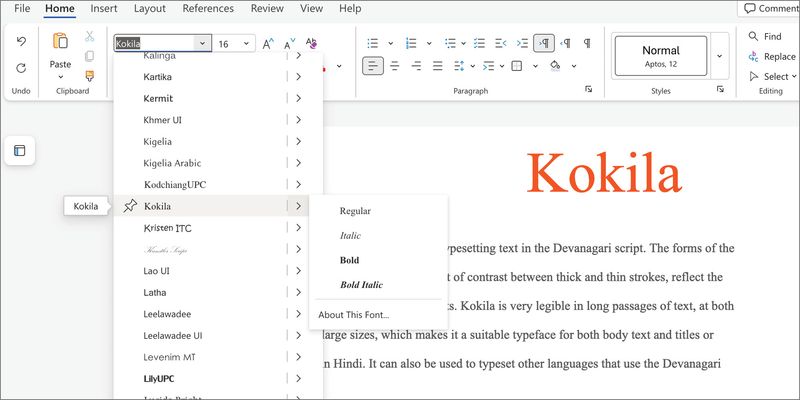Toggle show paragraph marks
The width and height of the screenshot is (800, 400).
point(587,44)
